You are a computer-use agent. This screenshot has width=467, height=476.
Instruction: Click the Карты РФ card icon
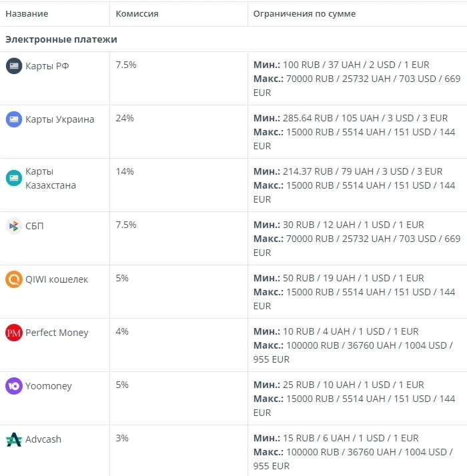[14, 66]
